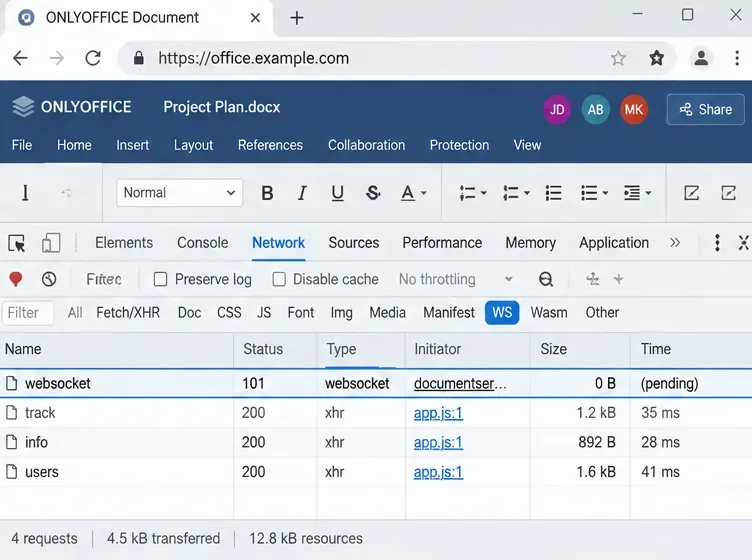
Task: Open the DevTools three-dot options menu
Action: point(717,243)
